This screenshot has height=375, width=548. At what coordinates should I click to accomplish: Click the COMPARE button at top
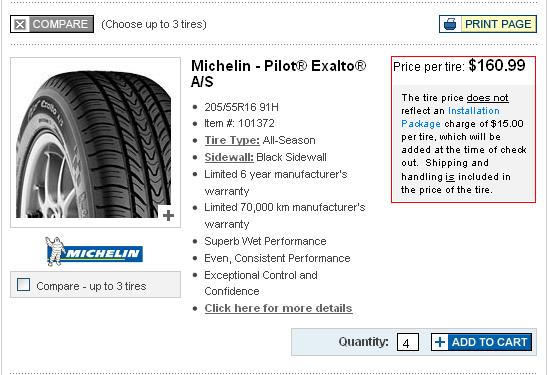[52, 24]
